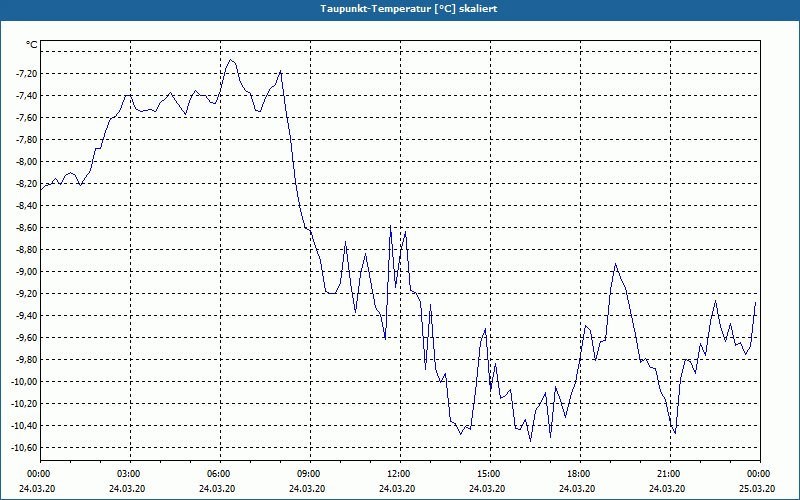Click the "21:00" time label

point(669,474)
